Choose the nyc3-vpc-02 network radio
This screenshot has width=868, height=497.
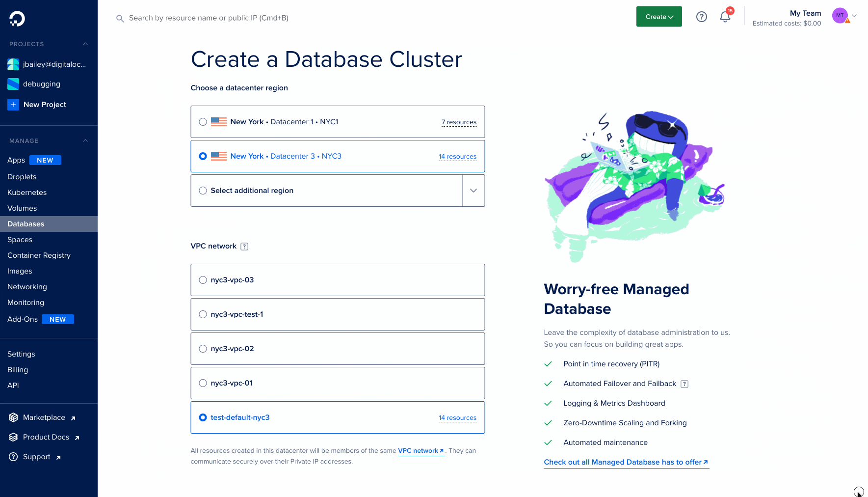[x=203, y=349]
